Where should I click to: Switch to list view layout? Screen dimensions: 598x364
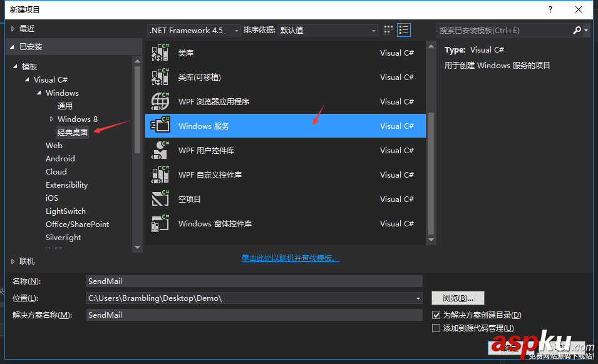(404, 30)
